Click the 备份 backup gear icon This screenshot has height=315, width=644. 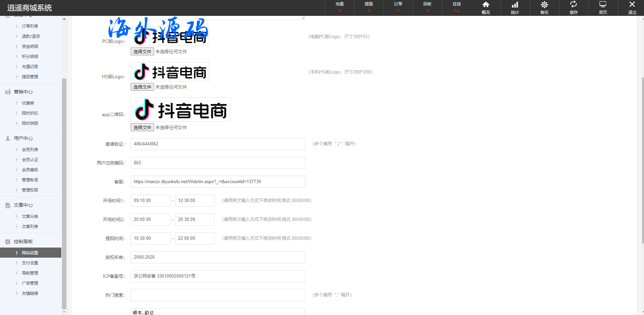click(544, 5)
